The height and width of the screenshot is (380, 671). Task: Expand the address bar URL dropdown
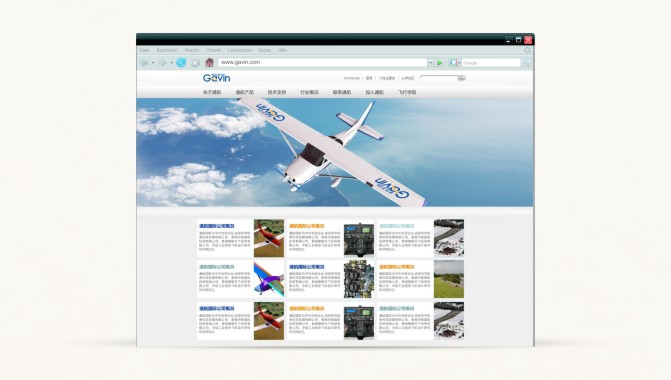click(x=431, y=62)
